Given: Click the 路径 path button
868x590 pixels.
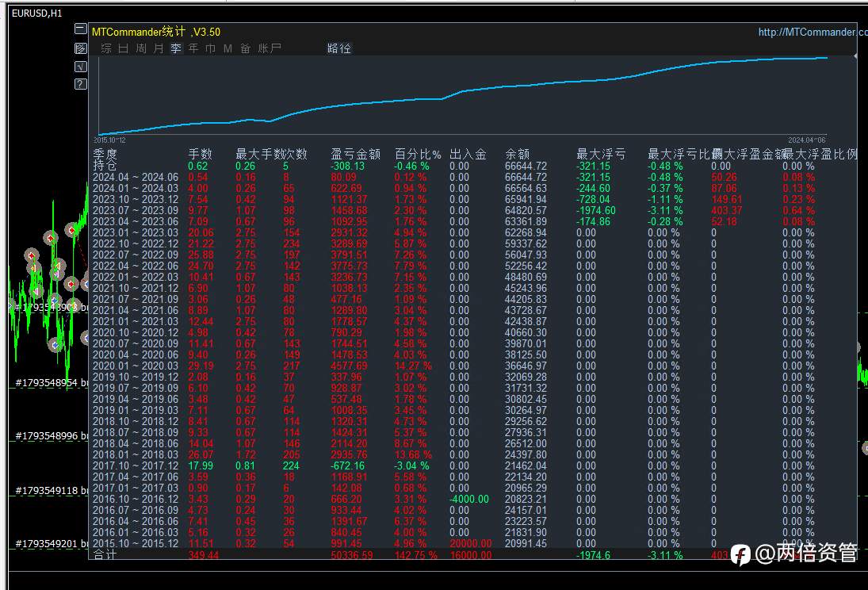Looking at the screenshot, I should click(339, 48).
